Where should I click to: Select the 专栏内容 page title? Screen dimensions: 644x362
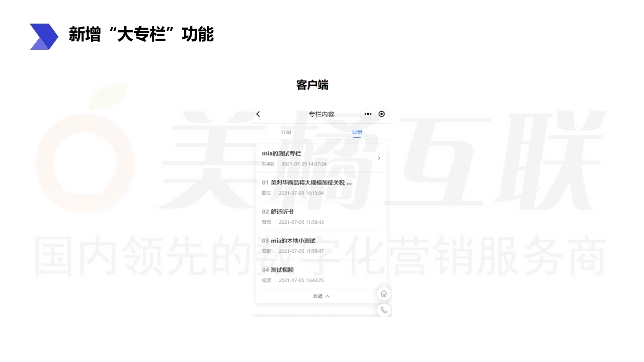pyautogui.click(x=321, y=114)
